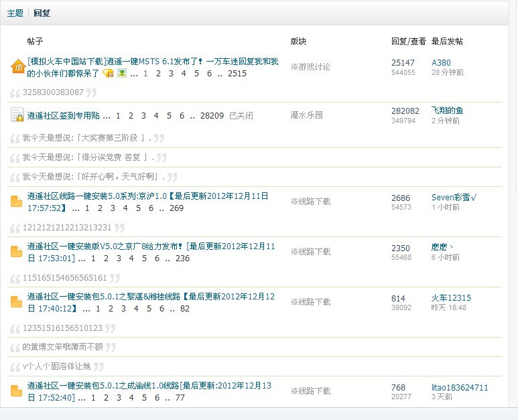This screenshot has height=420, width=518.
Task: Switch to the 主题 tab
Action: coord(15,13)
